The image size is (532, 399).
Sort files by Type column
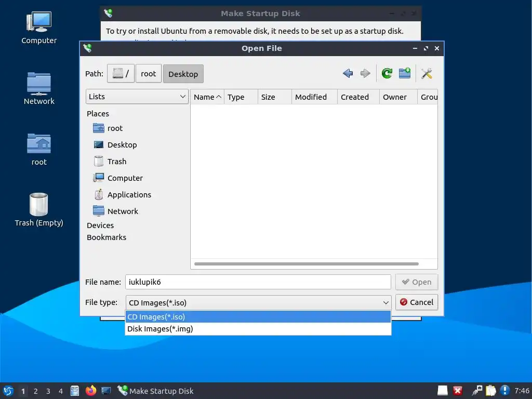tap(241, 97)
